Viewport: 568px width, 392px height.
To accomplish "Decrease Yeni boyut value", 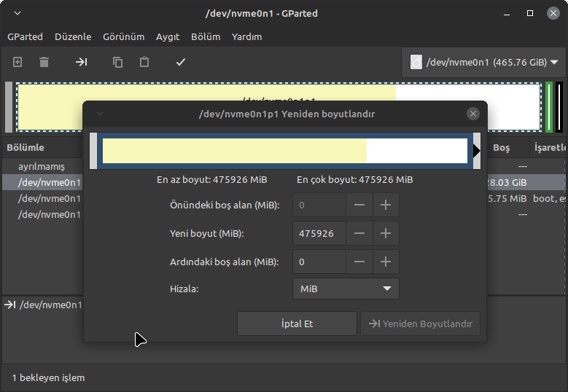I will pyautogui.click(x=359, y=233).
